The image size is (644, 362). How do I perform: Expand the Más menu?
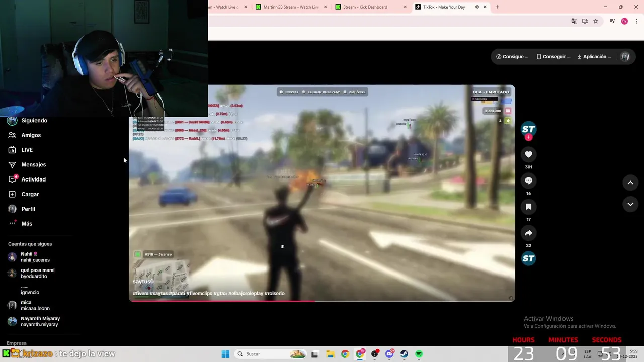(21, 224)
